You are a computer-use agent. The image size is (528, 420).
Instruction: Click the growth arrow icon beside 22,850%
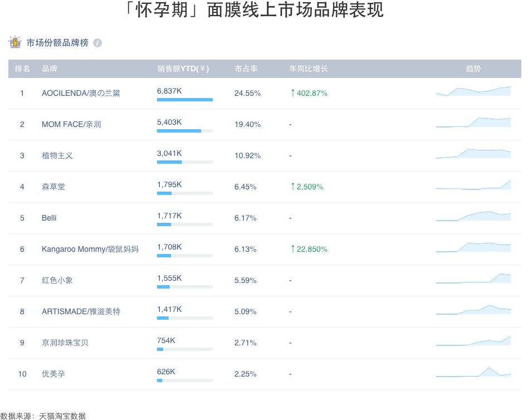(x=292, y=249)
